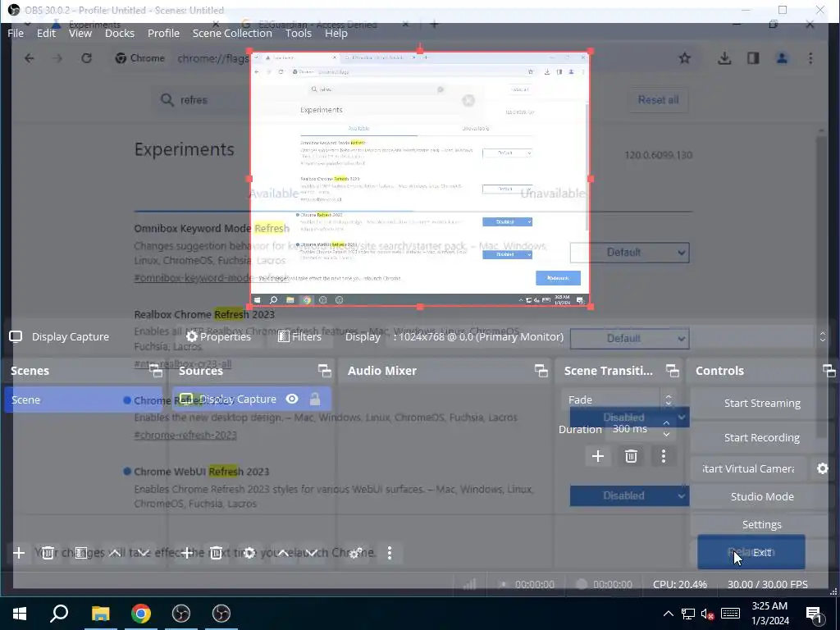Image resolution: width=840 pixels, height=630 pixels.
Task: Pop out the Sources dock
Action: click(x=325, y=371)
